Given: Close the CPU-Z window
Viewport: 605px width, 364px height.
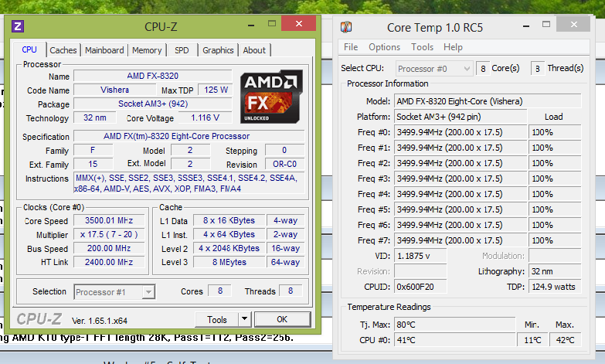Looking at the screenshot, I should coord(299,23).
